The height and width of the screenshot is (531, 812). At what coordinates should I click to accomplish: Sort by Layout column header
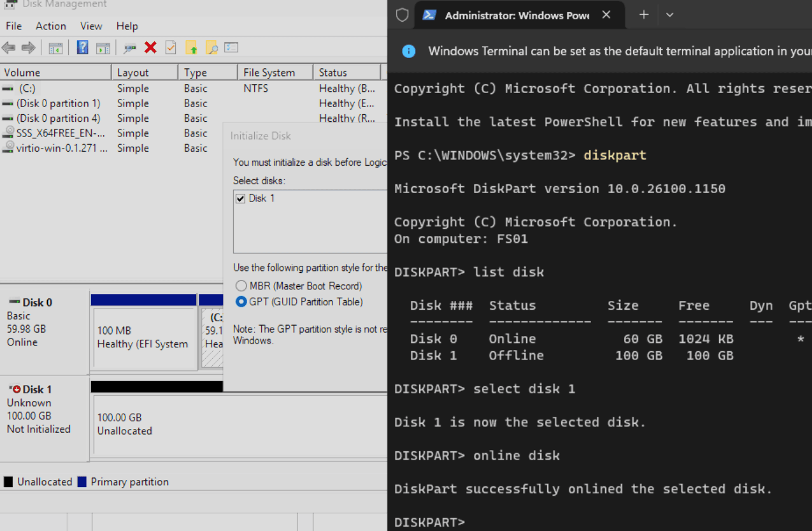pos(145,73)
